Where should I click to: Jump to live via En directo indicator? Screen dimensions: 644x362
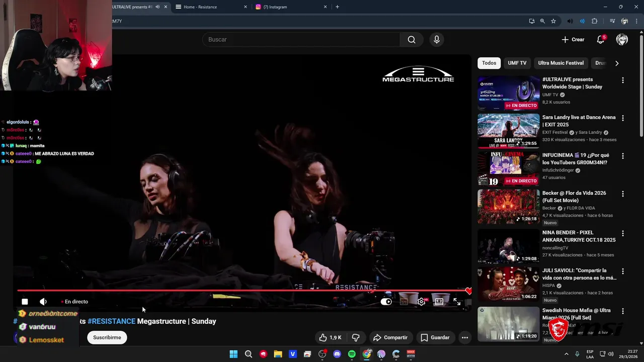click(x=74, y=302)
